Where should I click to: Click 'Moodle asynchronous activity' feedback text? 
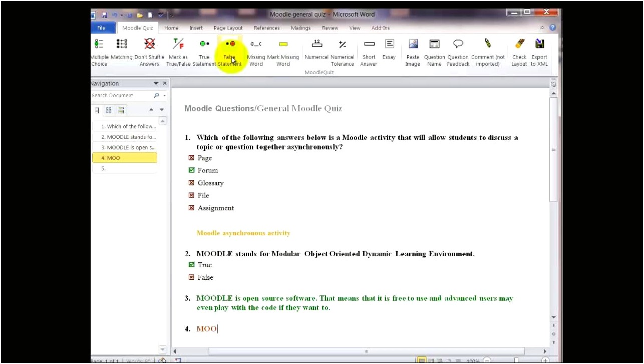[x=243, y=233]
